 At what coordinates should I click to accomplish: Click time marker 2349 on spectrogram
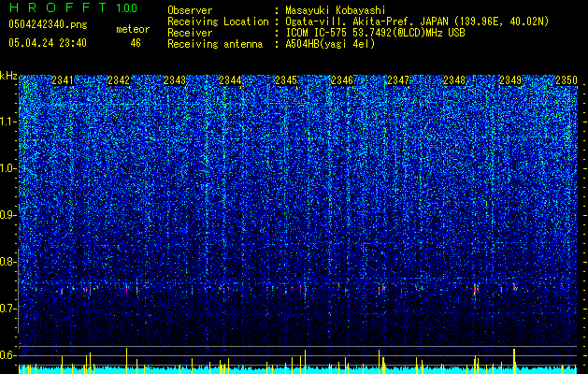510,80
